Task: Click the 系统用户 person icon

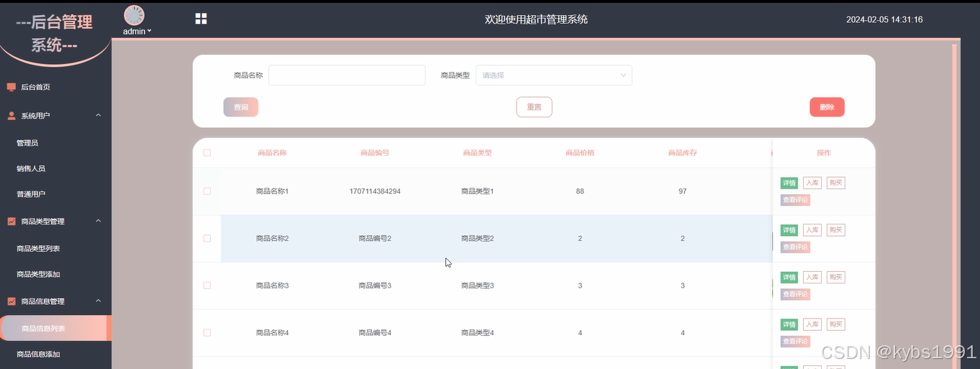Action: tap(12, 115)
